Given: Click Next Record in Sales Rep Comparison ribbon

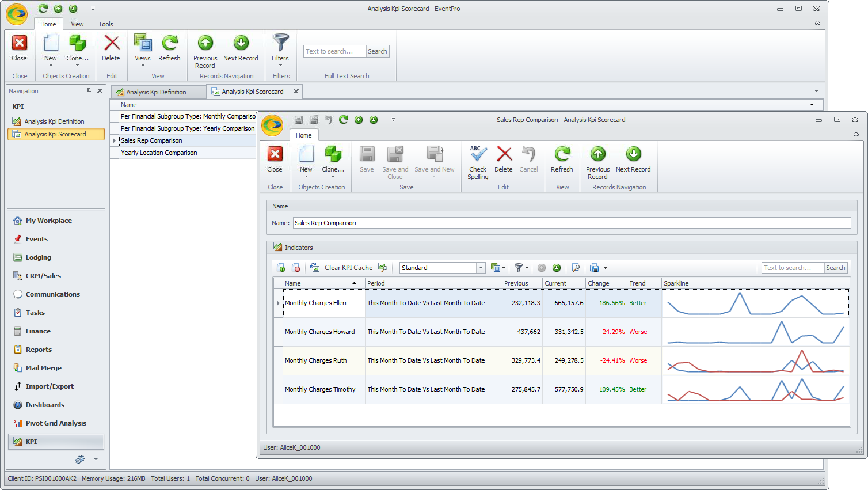Looking at the screenshot, I should pyautogui.click(x=633, y=159).
